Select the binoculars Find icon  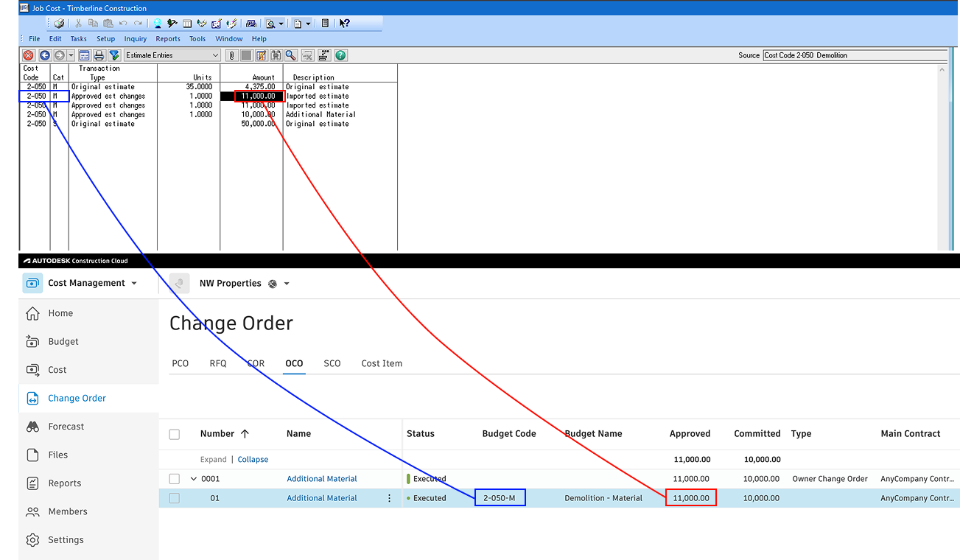[x=277, y=55]
